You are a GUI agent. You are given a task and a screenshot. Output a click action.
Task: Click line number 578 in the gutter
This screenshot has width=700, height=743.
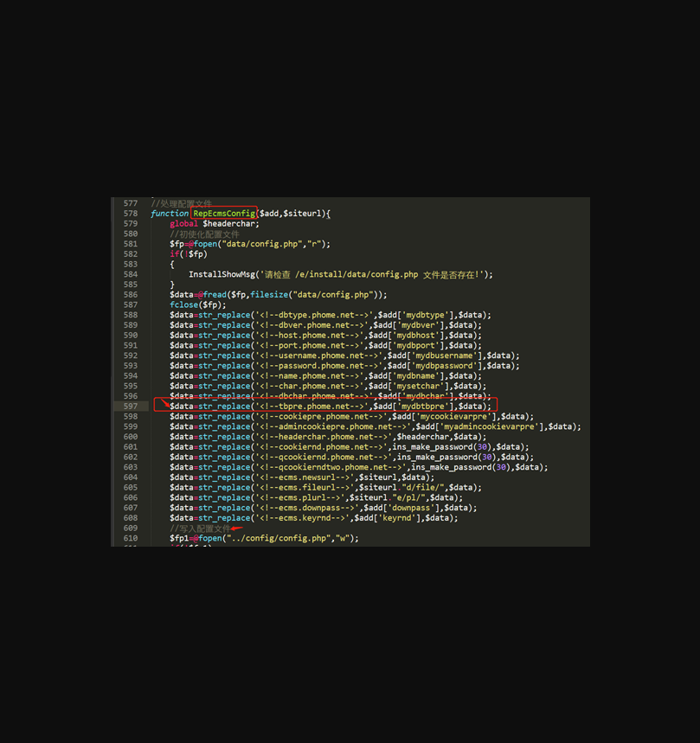(x=130, y=213)
